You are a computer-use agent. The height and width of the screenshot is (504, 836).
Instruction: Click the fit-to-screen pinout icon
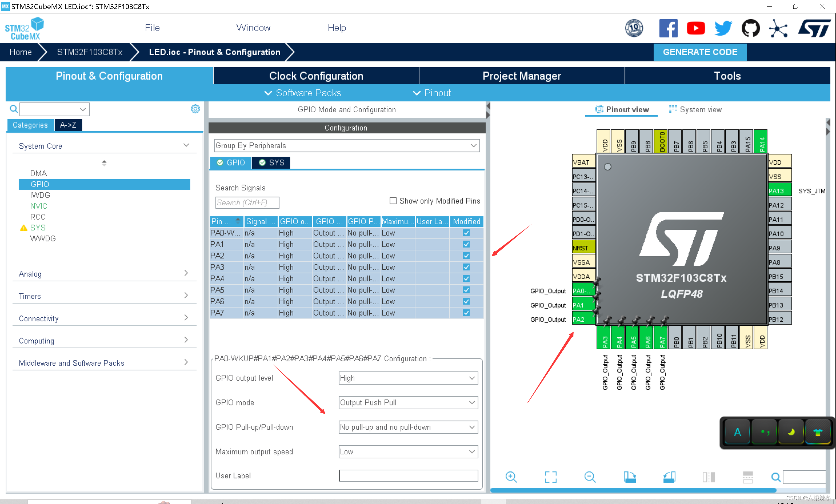(x=550, y=477)
